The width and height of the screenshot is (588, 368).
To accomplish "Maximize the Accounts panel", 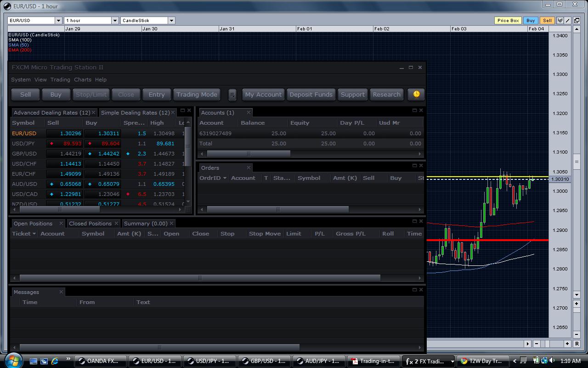I will point(414,110).
